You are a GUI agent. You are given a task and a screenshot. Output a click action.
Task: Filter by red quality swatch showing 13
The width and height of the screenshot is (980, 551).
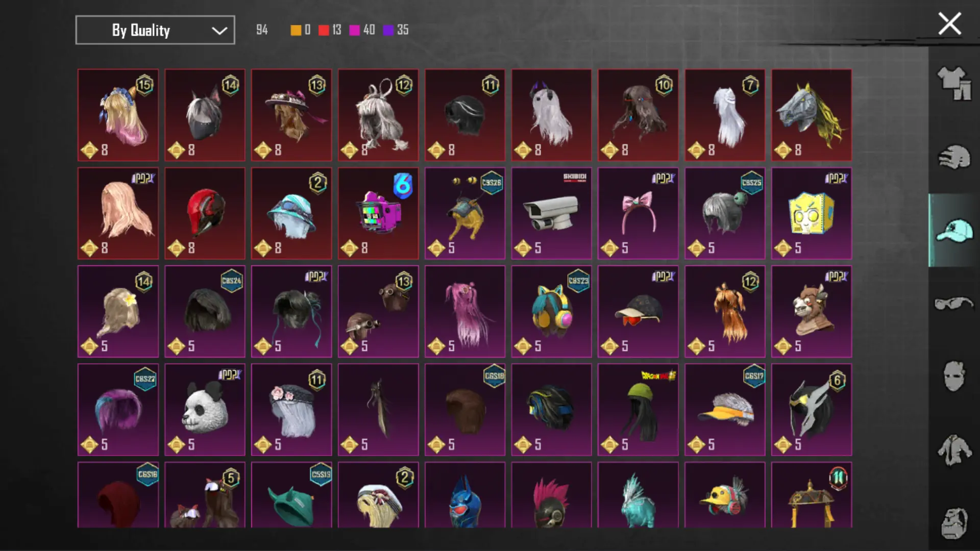point(330,30)
